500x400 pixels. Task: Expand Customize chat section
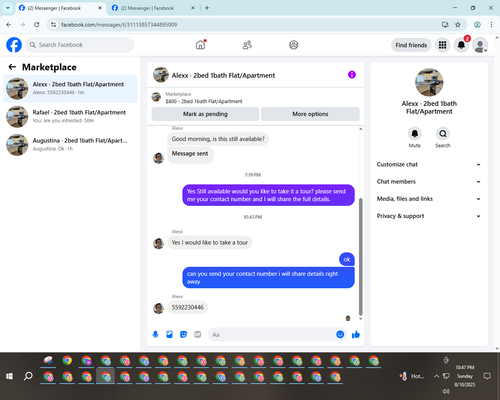click(x=429, y=164)
